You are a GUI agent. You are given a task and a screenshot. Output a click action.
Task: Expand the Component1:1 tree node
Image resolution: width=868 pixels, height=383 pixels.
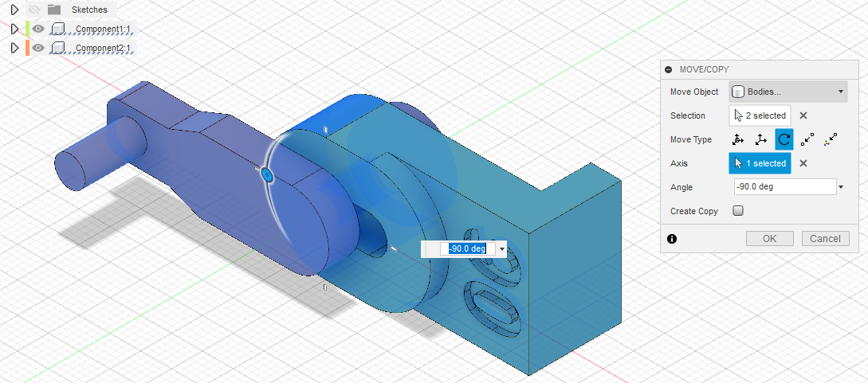coord(15,29)
